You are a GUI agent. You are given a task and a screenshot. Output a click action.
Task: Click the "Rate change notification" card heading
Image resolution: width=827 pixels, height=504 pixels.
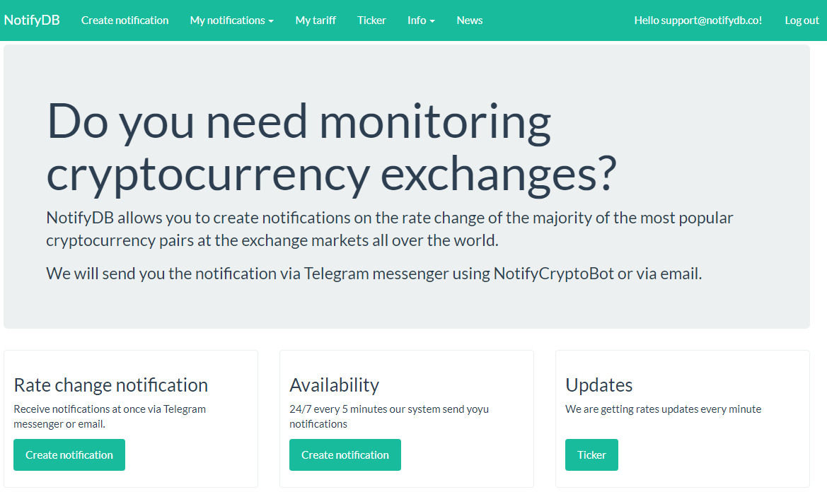click(x=111, y=385)
